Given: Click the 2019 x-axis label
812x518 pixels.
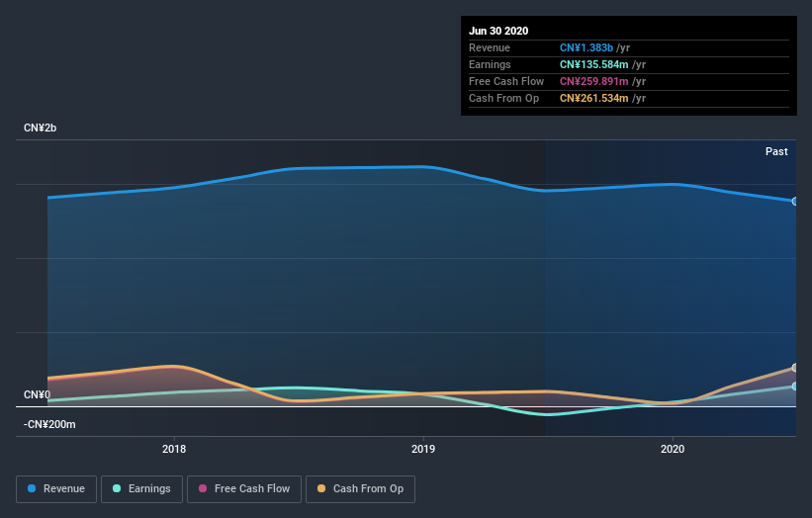Looking at the screenshot, I should [x=423, y=449].
